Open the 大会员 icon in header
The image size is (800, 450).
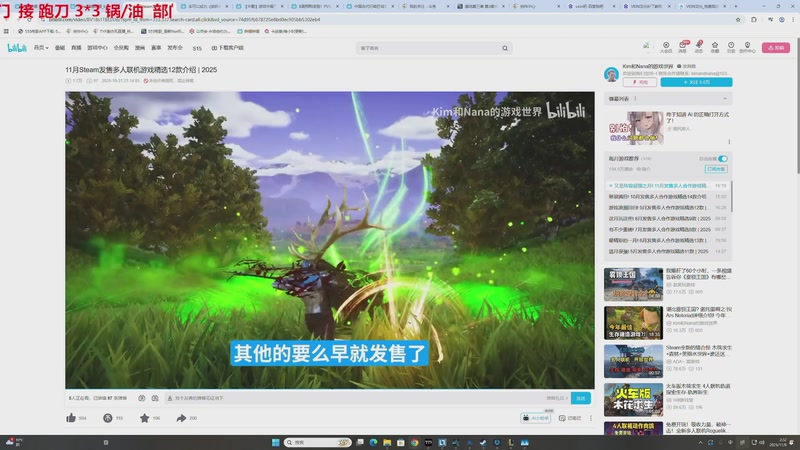point(666,47)
